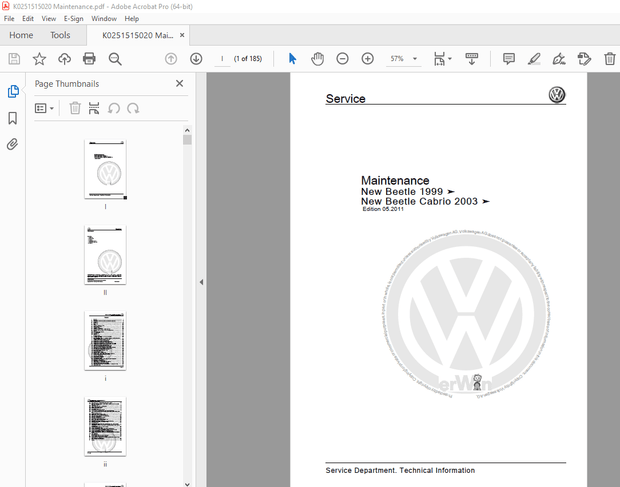The image size is (620, 487).
Task: Open the Bookmarks sidebar panel
Action: coord(13,118)
